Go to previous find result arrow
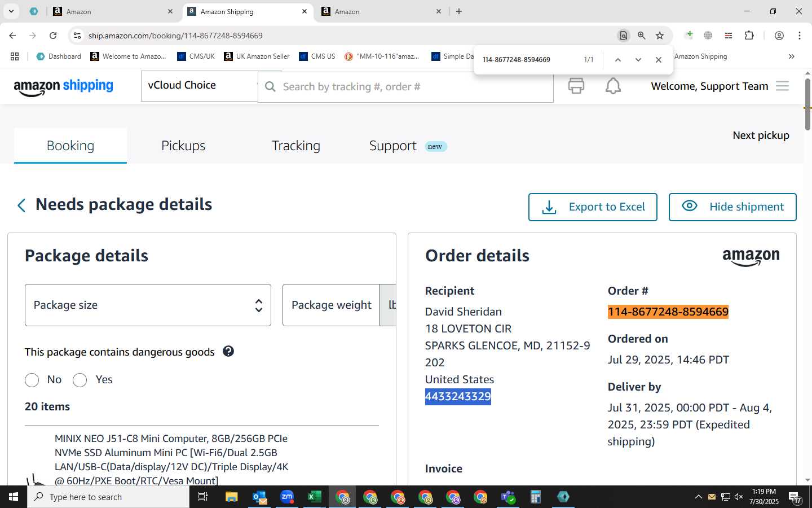 pos(618,60)
